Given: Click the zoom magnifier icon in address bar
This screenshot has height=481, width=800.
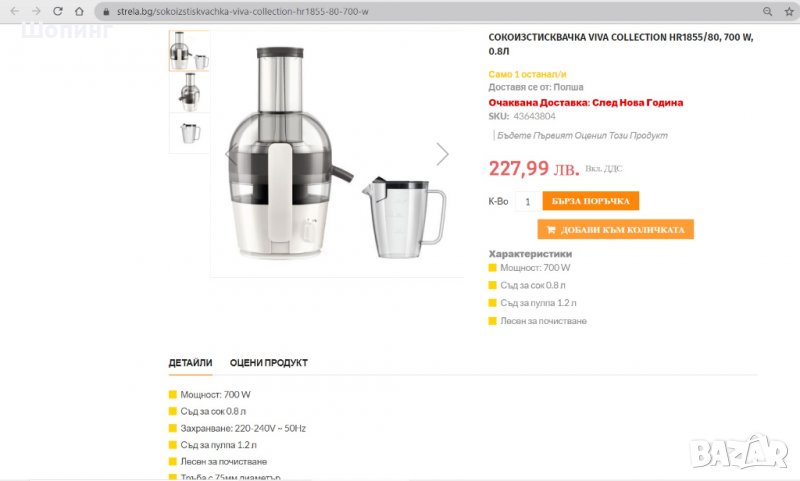Looking at the screenshot, I should 767,11.
